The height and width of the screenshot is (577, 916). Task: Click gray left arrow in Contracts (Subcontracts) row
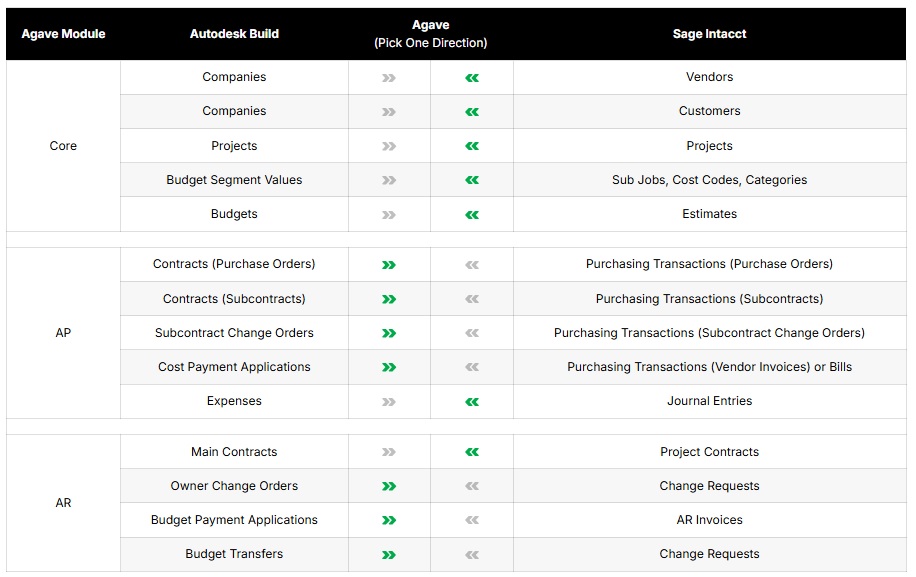472,299
